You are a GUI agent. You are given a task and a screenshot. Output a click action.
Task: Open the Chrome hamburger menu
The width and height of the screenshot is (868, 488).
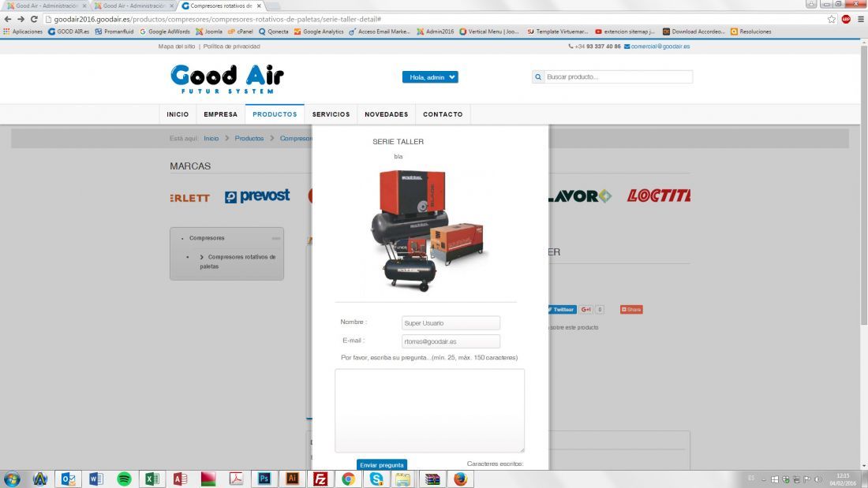[x=861, y=20]
